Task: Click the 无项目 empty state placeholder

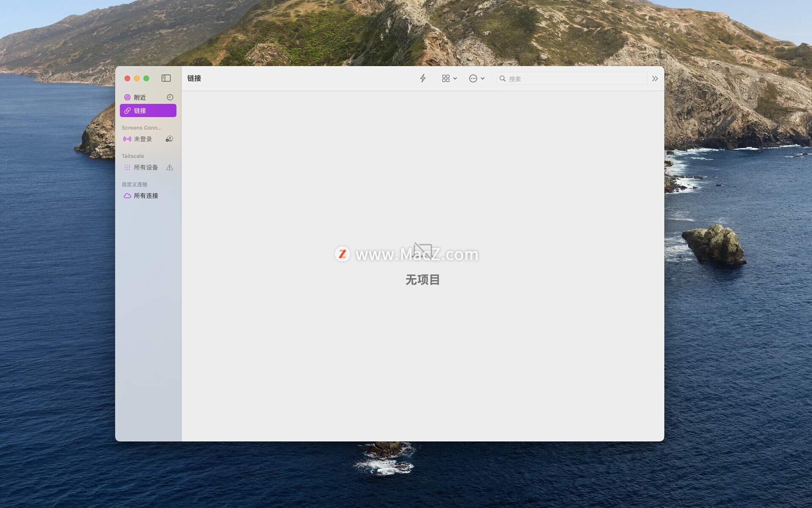Action: [422, 280]
